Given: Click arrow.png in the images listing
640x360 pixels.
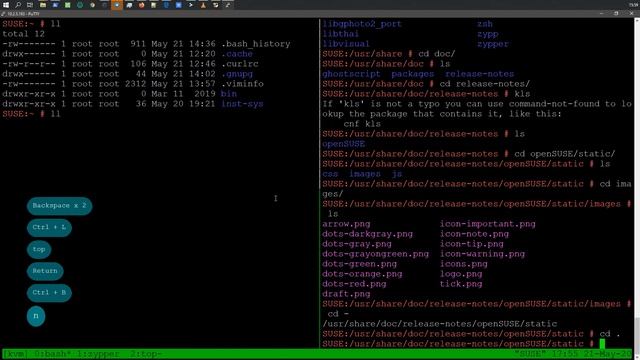Looking at the screenshot, I should pyautogui.click(x=346, y=224).
